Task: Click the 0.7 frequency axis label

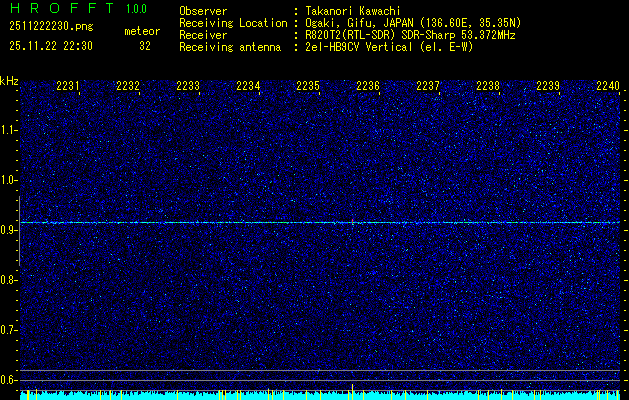Action: [x=8, y=330]
